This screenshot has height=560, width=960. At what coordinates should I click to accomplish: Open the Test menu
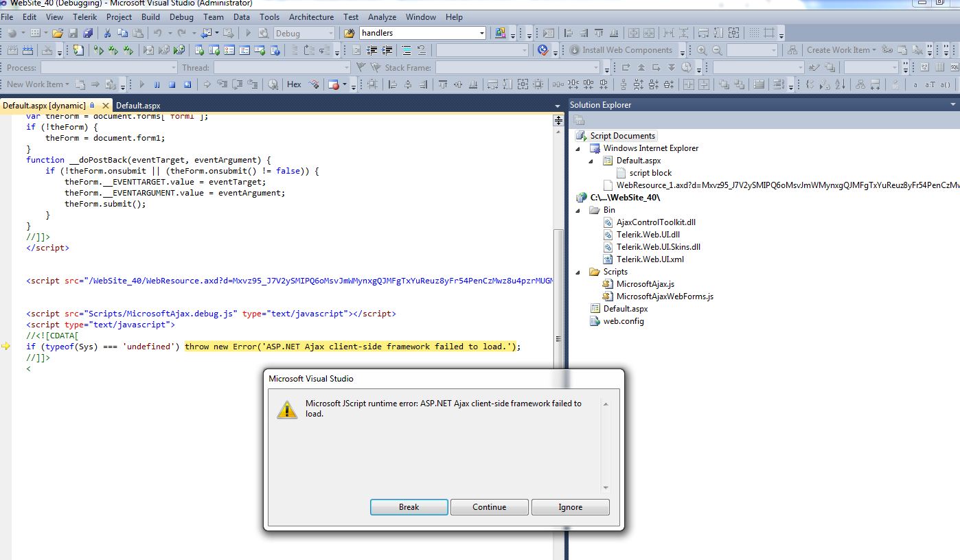(350, 16)
